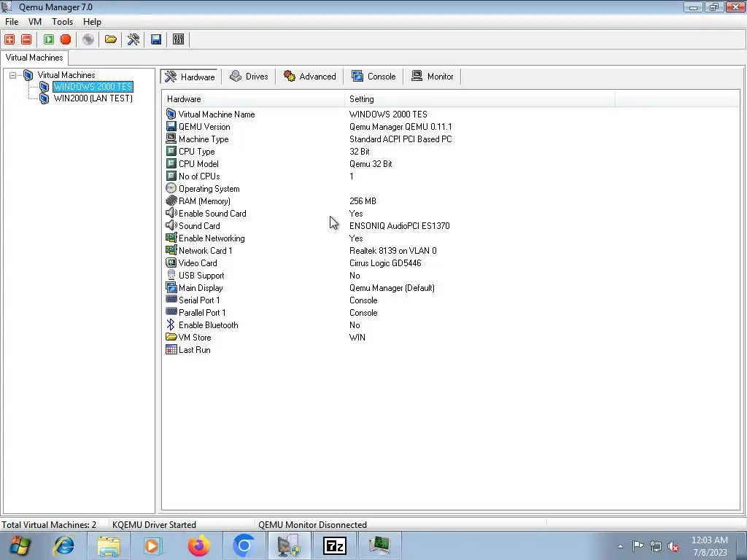The image size is (747, 560).
Task: Select the Sound Card row label
Action: coord(199,226)
